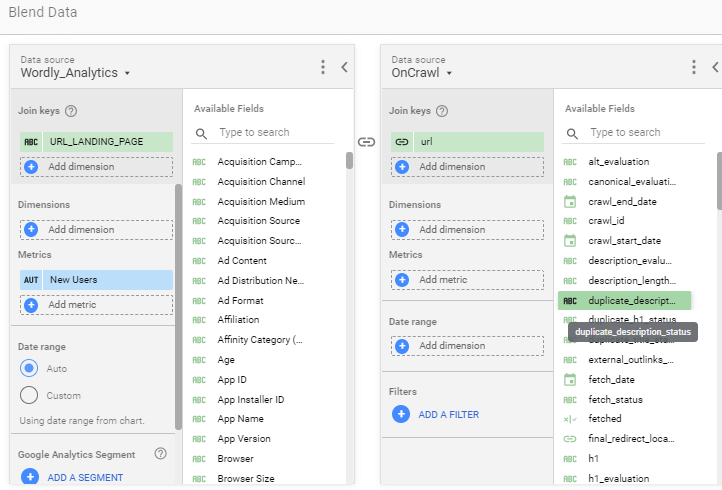Select crawl_id field
This screenshot has width=722, height=490.
pos(606,221)
